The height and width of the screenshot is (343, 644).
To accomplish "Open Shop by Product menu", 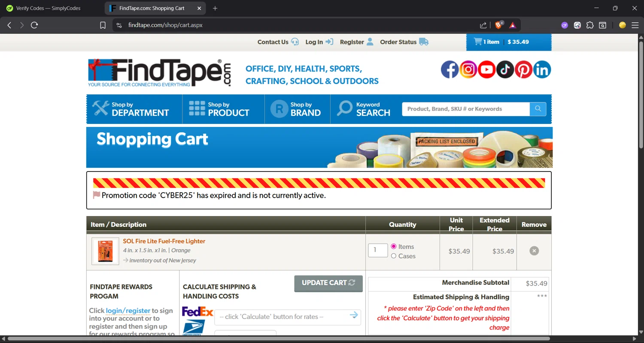I will point(224,109).
